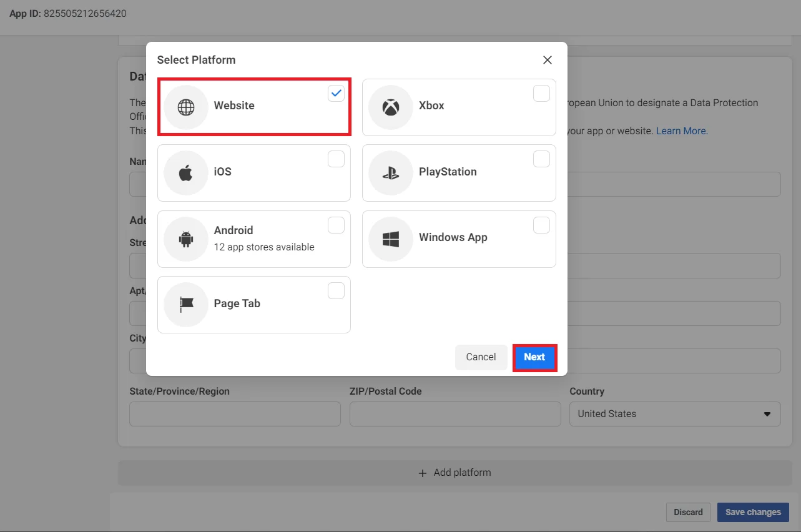Open the Learn More link
The image size is (801, 532).
(x=682, y=131)
